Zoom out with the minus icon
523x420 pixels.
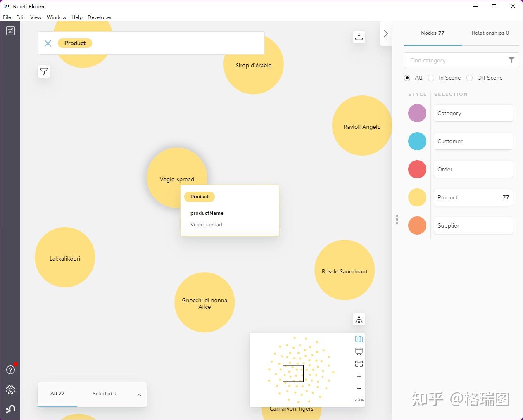coord(359,388)
